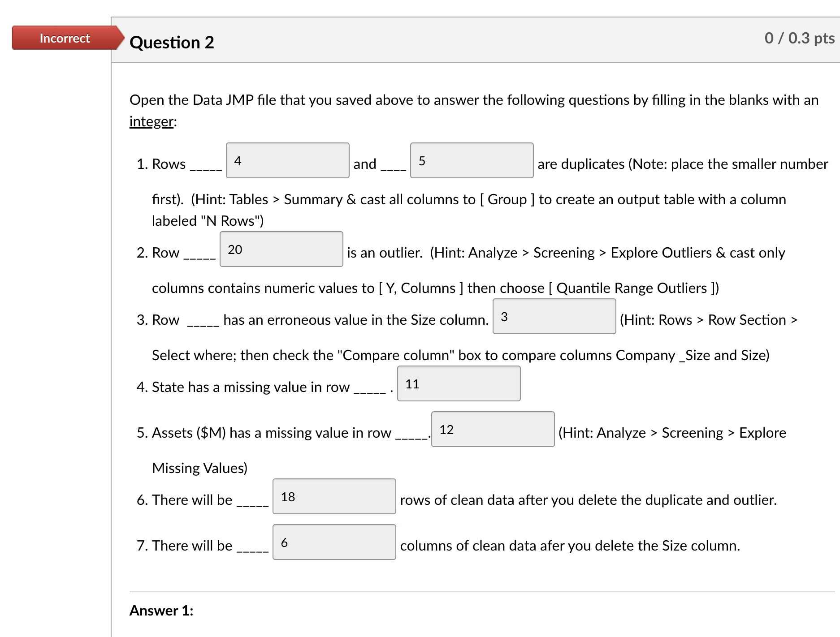Select the clean columns field containing 6
This screenshot has width=840, height=637.
334,542
